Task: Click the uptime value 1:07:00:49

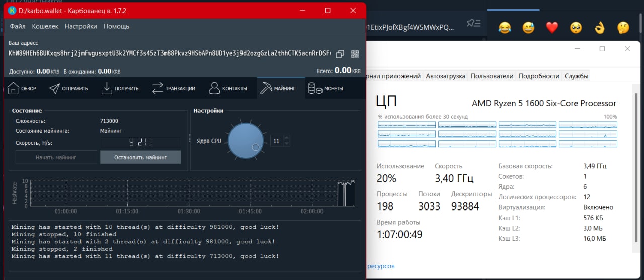Action: pyautogui.click(x=399, y=234)
